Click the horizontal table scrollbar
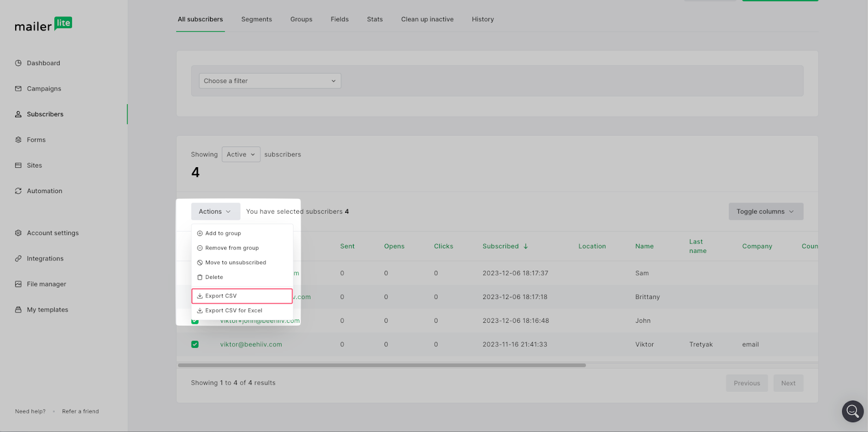 coord(381,365)
